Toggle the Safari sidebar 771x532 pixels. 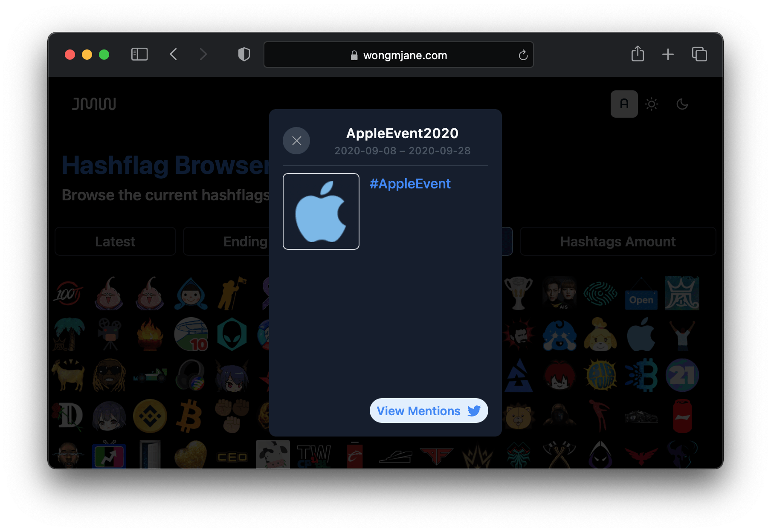(139, 55)
